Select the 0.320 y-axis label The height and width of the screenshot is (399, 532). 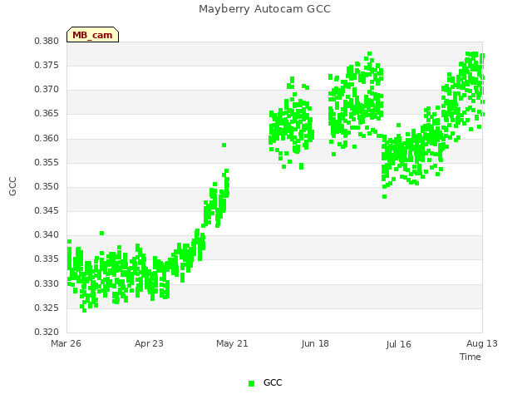[47, 332]
